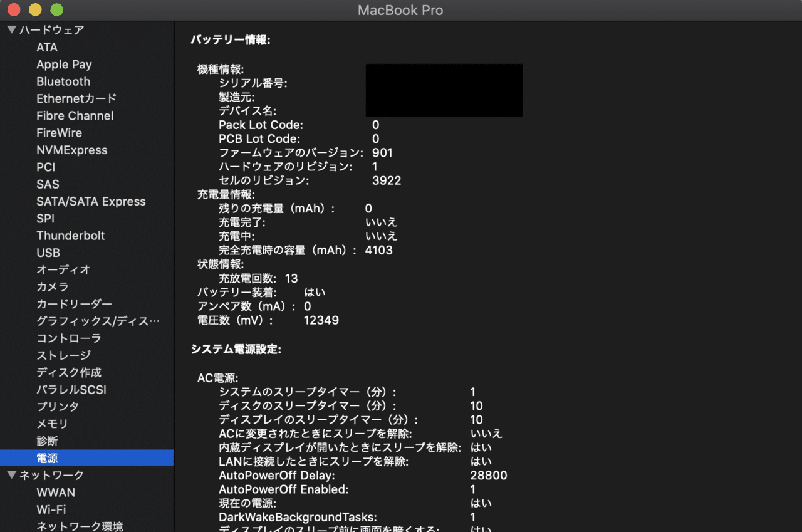This screenshot has width=802, height=532.
Task: Collapse the ネットワーク disclosure triangle
Action: click(x=11, y=475)
